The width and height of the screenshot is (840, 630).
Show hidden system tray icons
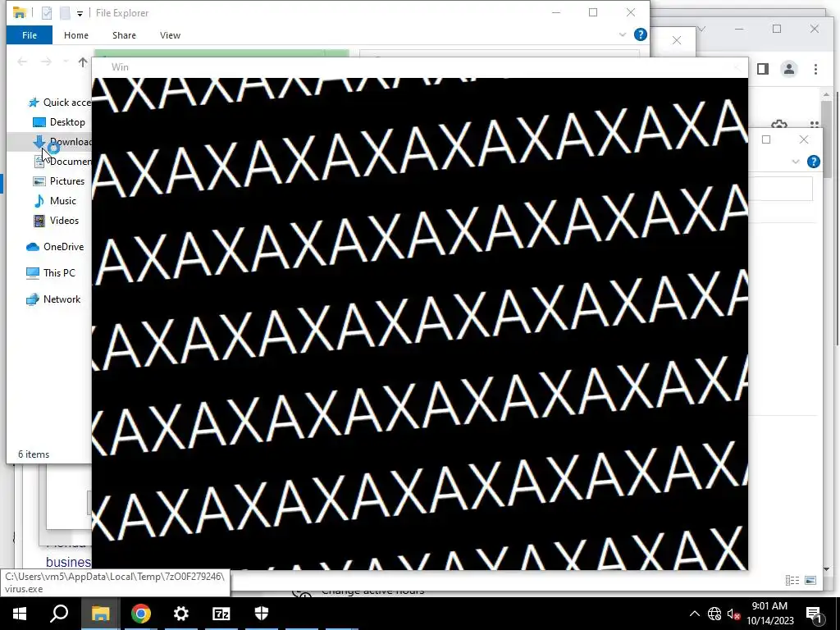pyautogui.click(x=694, y=614)
